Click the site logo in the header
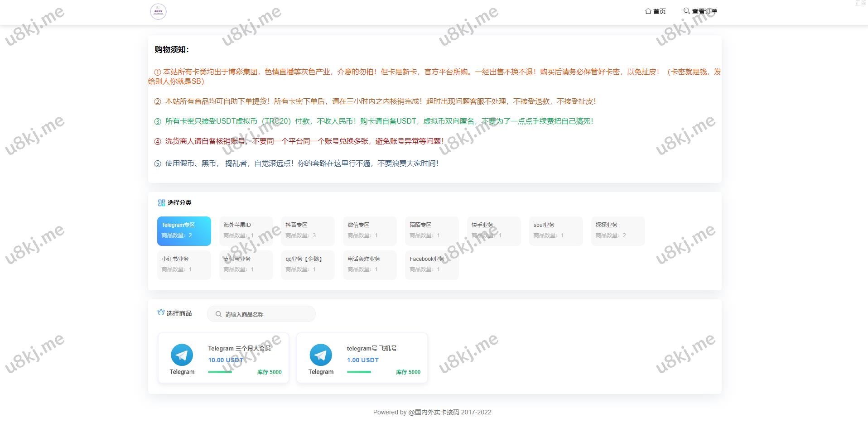 click(158, 11)
